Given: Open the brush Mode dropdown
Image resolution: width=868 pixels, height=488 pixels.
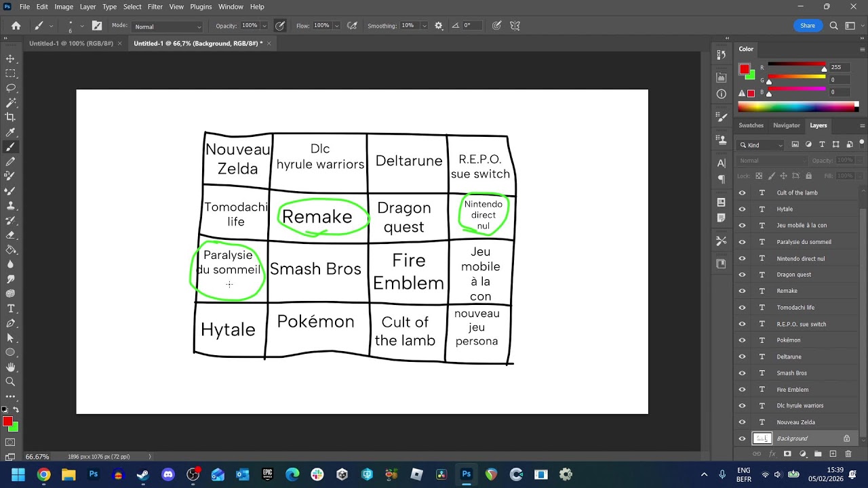Looking at the screenshot, I should pos(167,26).
